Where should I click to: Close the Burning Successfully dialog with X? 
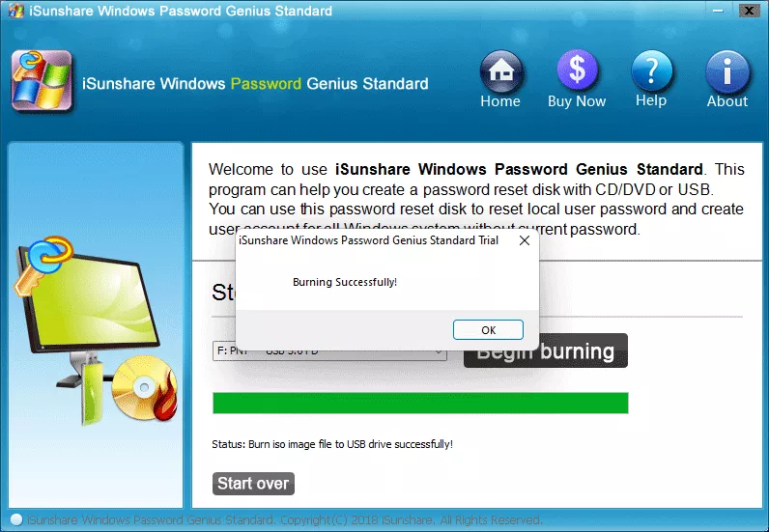coord(525,240)
